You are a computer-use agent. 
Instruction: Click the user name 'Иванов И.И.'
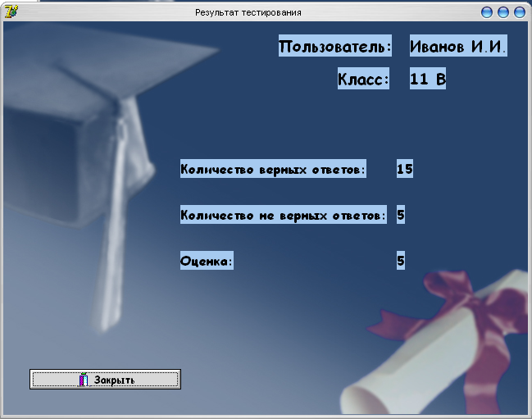[x=458, y=46]
